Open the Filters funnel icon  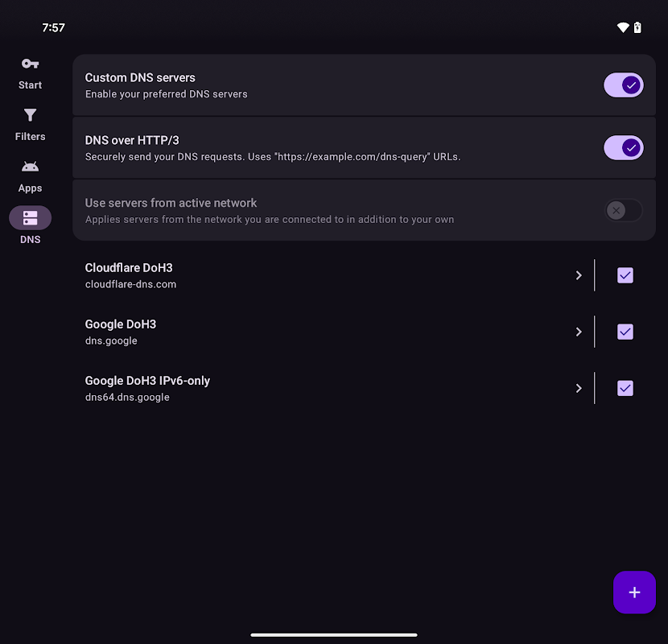click(30, 115)
